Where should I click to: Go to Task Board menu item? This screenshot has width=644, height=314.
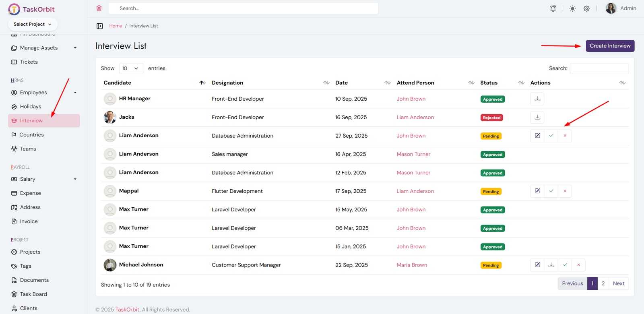pos(33,294)
